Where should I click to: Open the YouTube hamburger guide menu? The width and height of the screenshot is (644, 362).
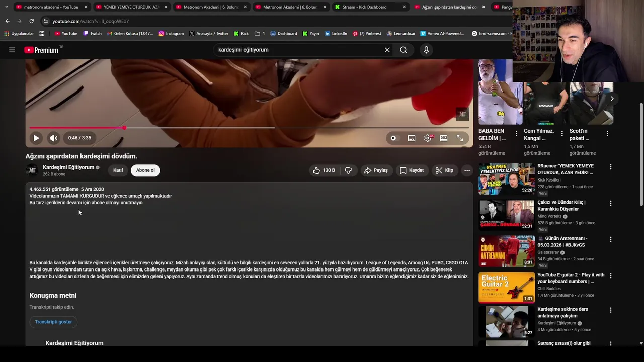click(x=12, y=50)
